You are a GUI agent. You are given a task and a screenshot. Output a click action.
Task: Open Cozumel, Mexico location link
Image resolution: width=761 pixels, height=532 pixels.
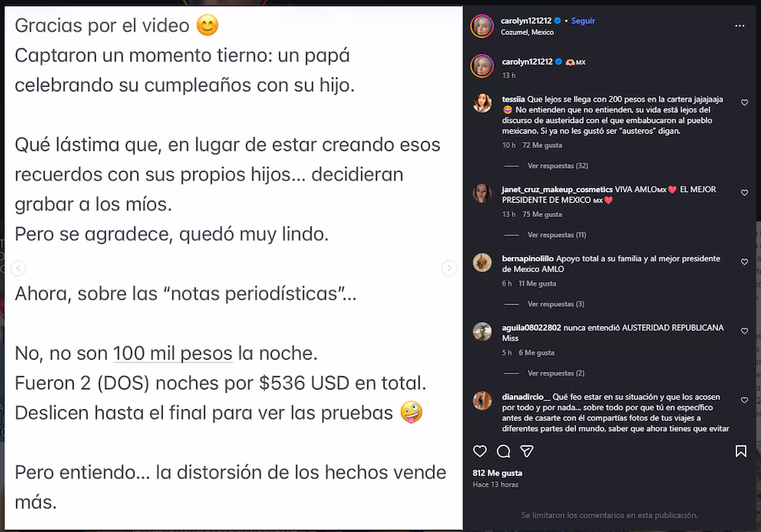(527, 32)
